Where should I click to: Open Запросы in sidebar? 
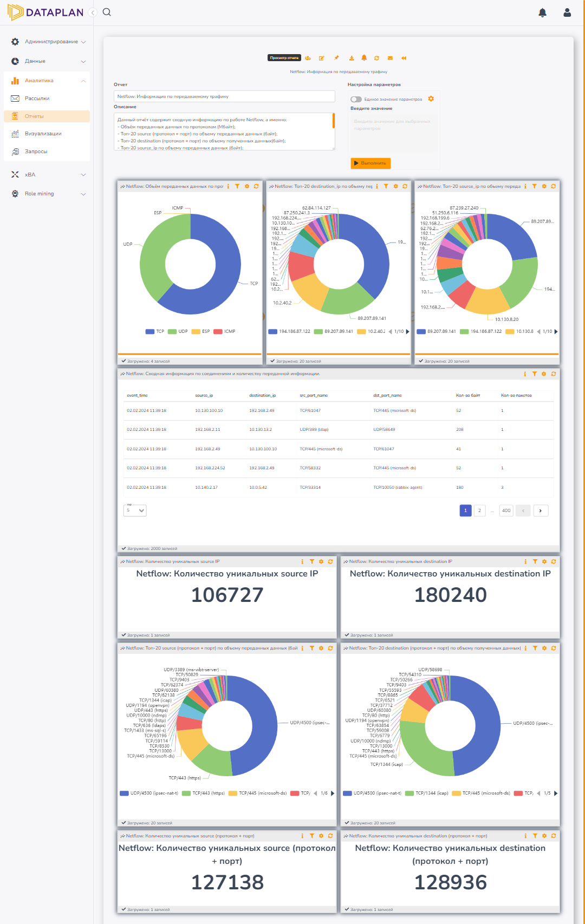[47, 152]
